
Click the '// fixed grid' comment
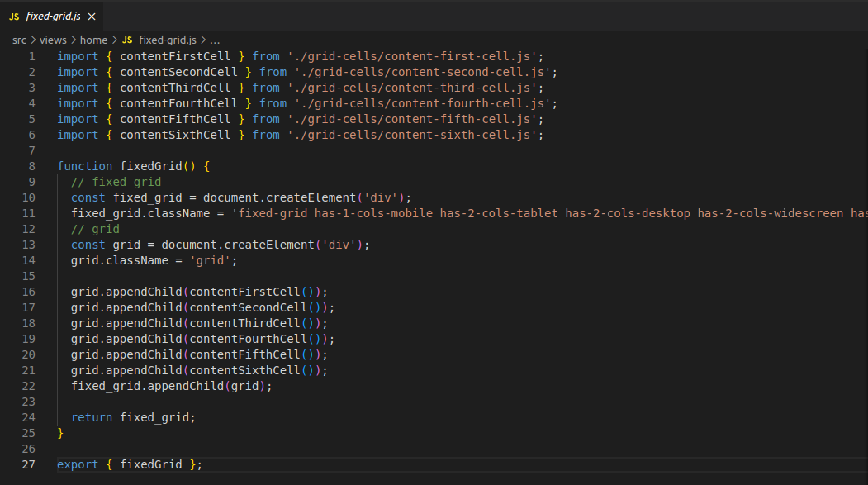coord(116,182)
